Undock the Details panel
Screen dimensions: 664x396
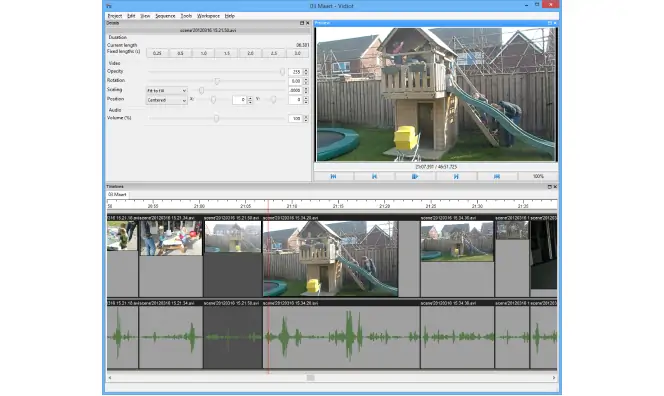pyautogui.click(x=302, y=23)
